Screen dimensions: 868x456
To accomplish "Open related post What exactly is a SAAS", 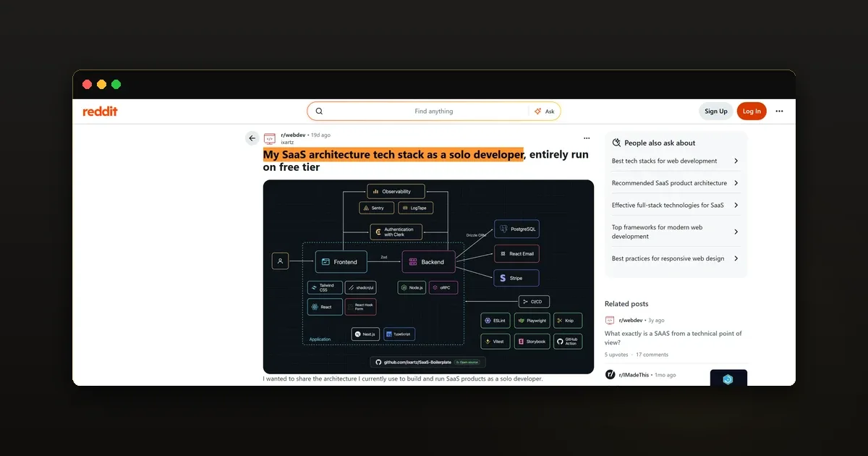I will click(x=673, y=338).
